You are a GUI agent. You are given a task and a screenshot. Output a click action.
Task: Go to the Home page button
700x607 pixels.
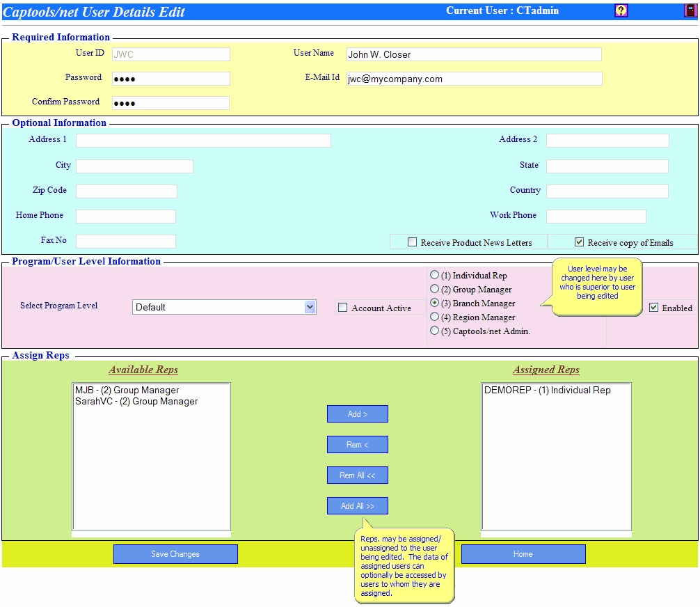tap(523, 554)
